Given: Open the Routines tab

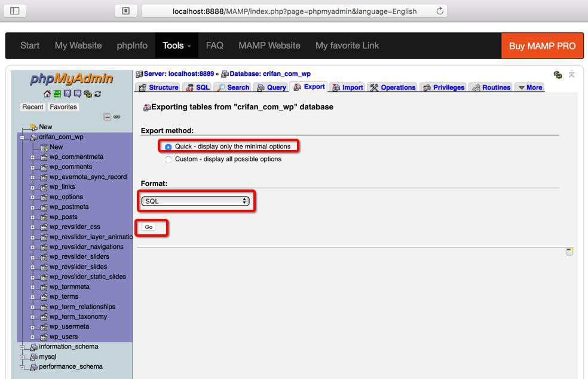Looking at the screenshot, I should [x=491, y=87].
